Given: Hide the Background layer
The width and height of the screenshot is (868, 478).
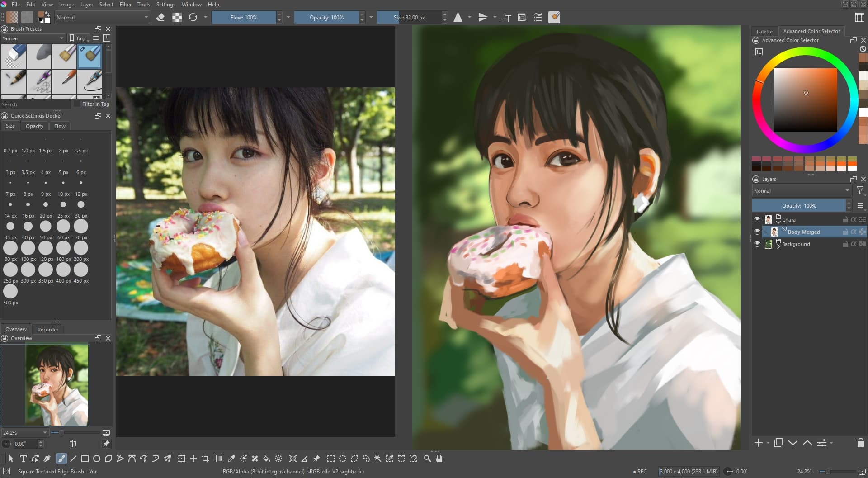Looking at the screenshot, I should [757, 244].
